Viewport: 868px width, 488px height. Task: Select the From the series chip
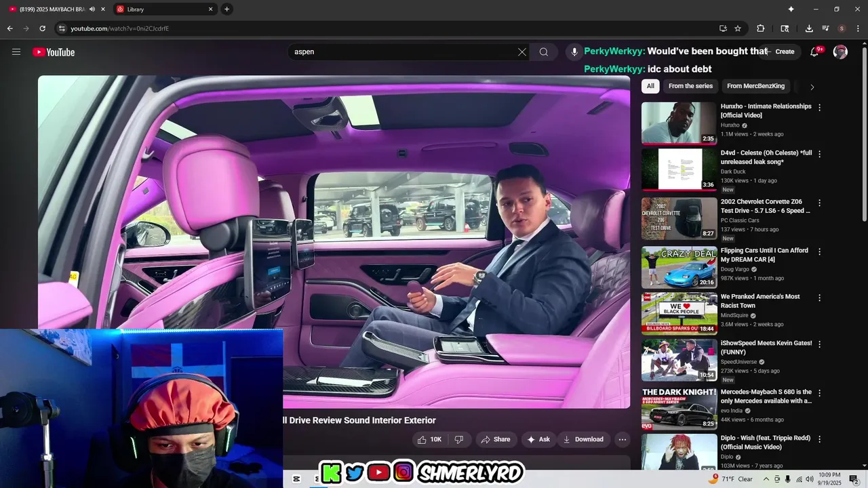pyautogui.click(x=690, y=86)
